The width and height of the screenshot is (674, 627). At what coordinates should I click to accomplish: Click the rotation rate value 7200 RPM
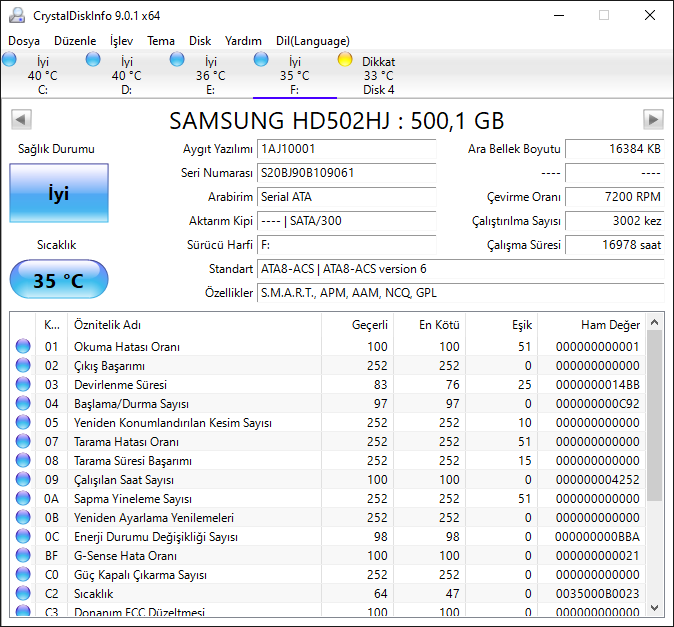tap(615, 197)
